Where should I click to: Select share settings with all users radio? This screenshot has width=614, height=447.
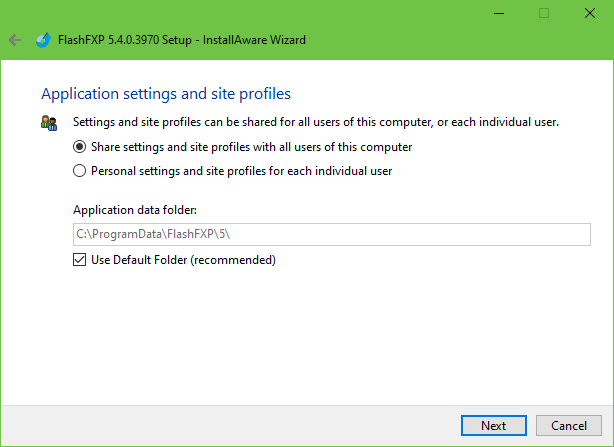80,146
